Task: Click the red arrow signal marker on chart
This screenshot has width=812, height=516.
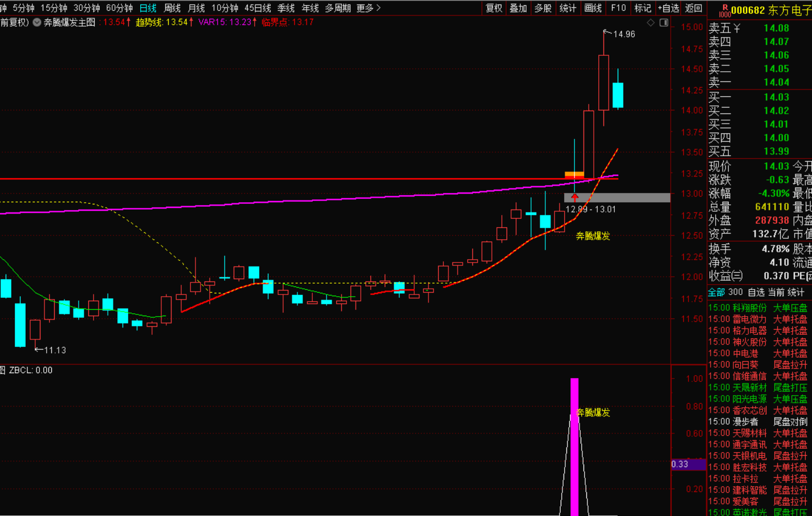Action: coord(574,198)
